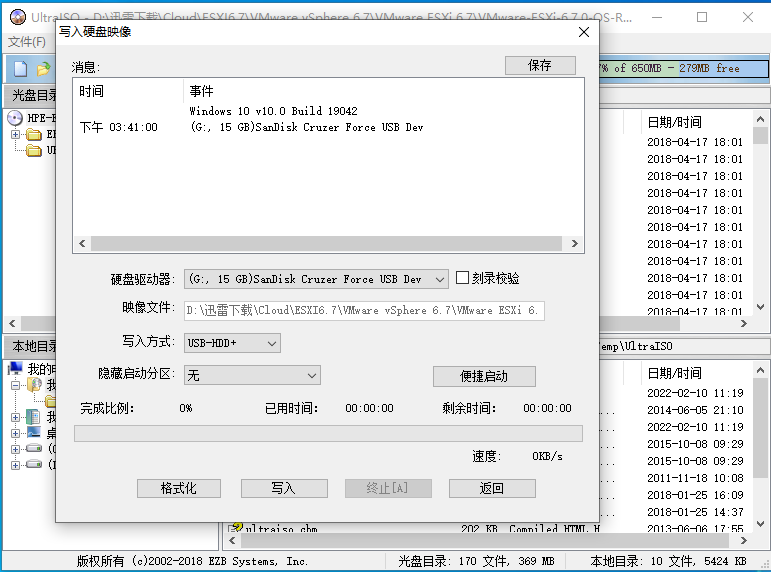771x572 pixels.
Task: Click the first disk drive icon in local tree
Action: click(34, 449)
